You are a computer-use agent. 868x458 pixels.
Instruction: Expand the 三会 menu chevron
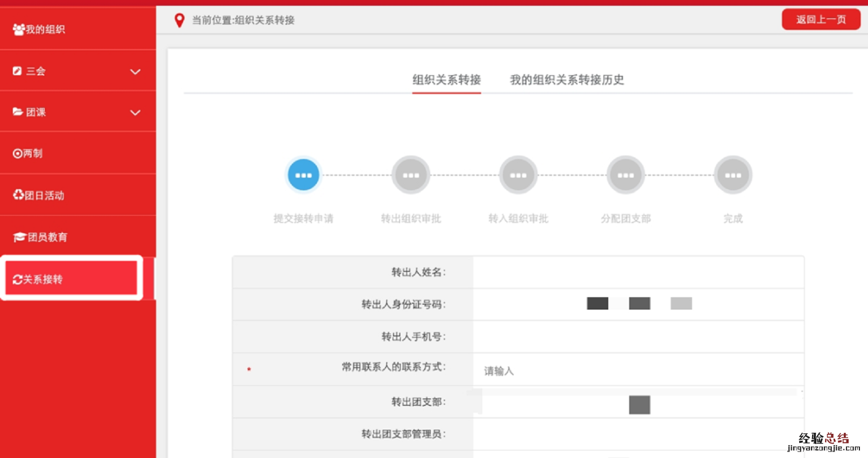point(135,71)
